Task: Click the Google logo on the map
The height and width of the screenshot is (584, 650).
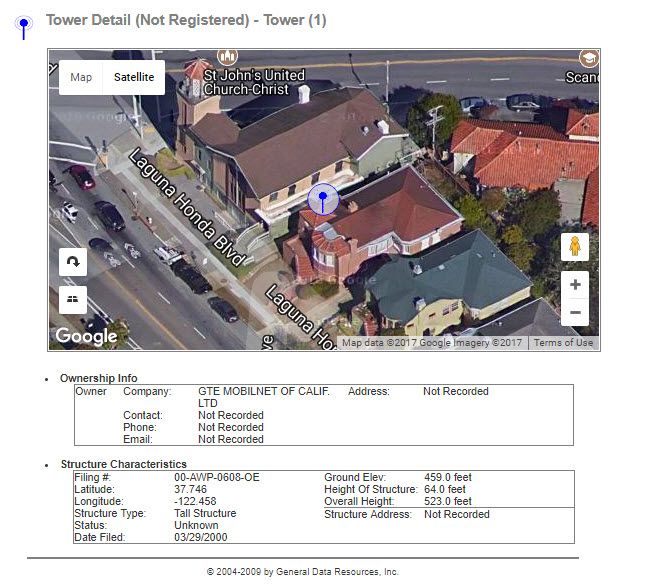Action: click(86, 337)
